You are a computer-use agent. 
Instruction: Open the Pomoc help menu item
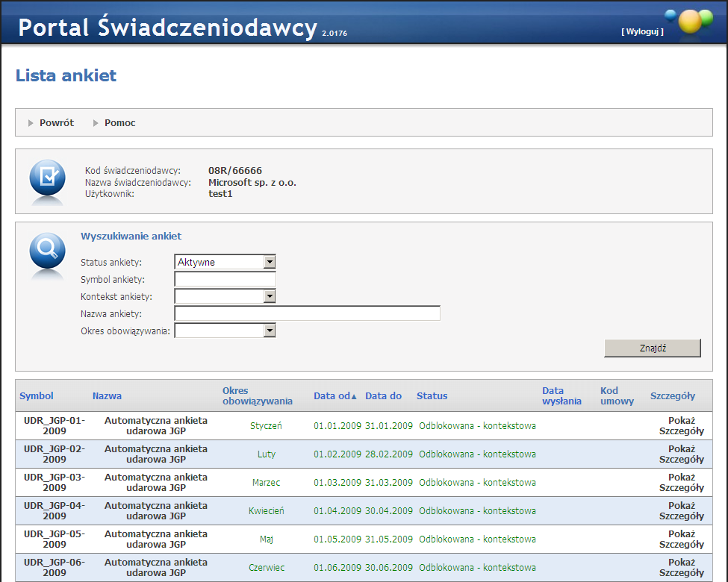click(x=119, y=123)
